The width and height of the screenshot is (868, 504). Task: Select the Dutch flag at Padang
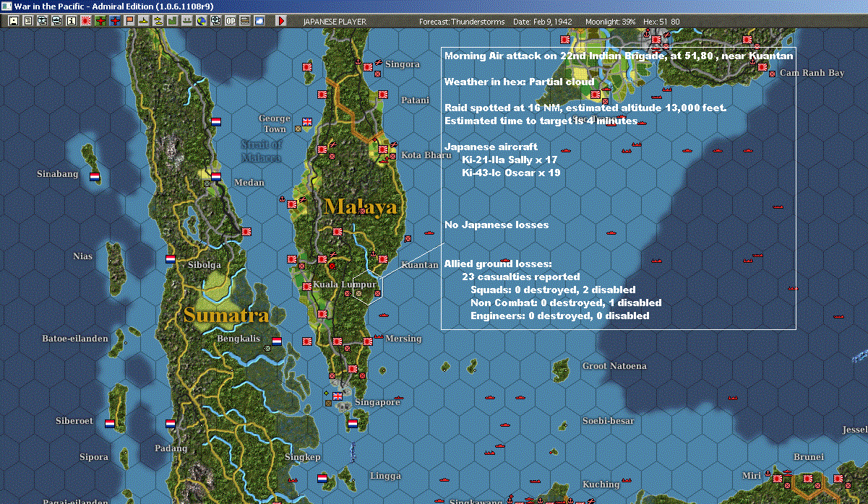pyautogui.click(x=171, y=423)
